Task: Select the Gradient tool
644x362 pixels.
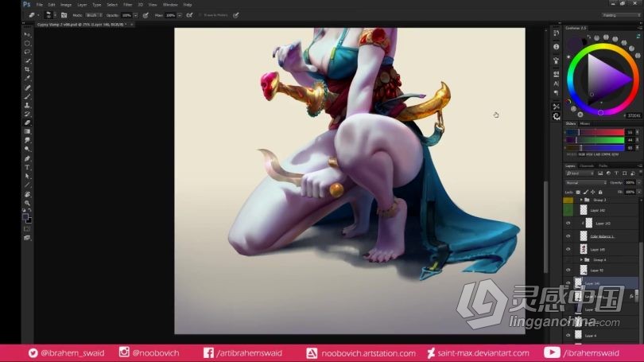Action: point(27,131)
